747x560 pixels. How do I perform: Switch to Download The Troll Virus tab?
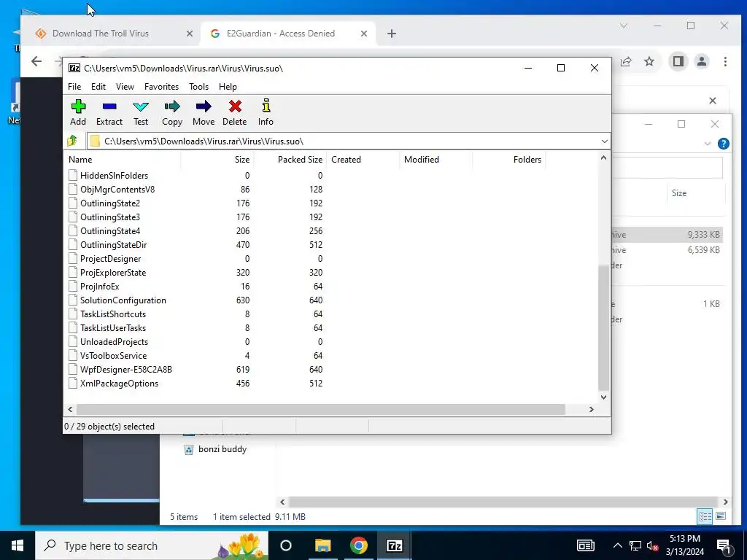tap(101, 34)
